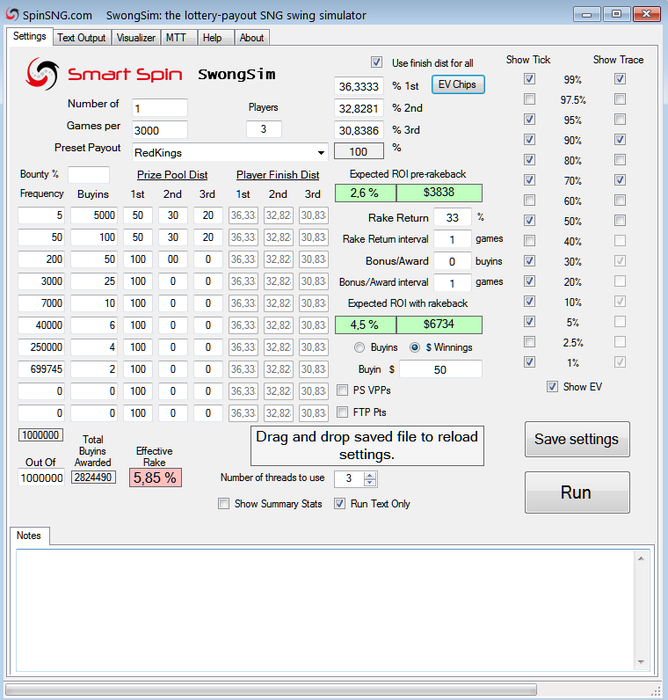This screenshot has width=668, height=700.
Task: Click the Players count field
Action: (x=263, y=129)
